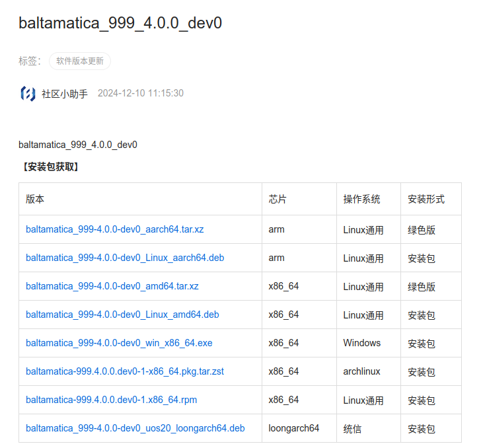Download baltamatica_999-4.0.0-dev0_win_x86_64.exe
The width and height of the screenshot is (483, 448).
(119, 343)
